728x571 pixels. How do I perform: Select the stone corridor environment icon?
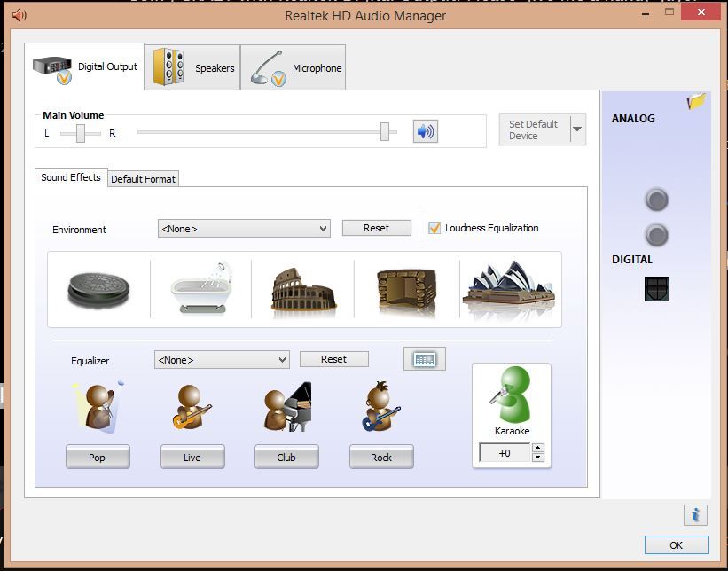98,290
